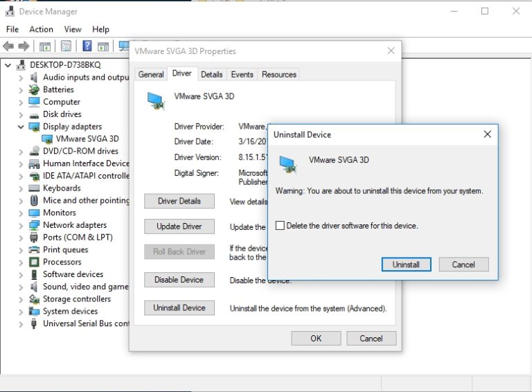Click the Uninstall Device button in Properties
This screenshot has height=392, width=532.
(x=179, y=308)
